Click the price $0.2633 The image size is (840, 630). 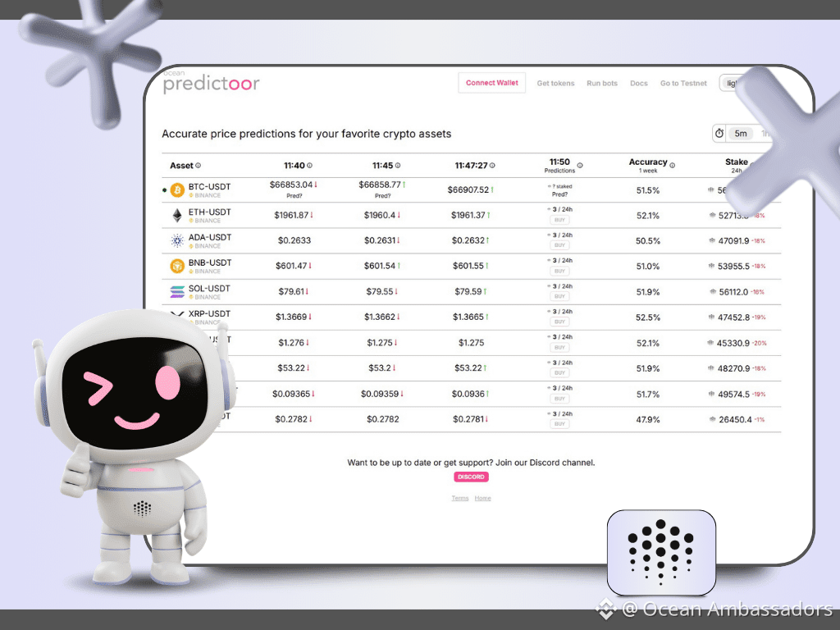[294, 240]
